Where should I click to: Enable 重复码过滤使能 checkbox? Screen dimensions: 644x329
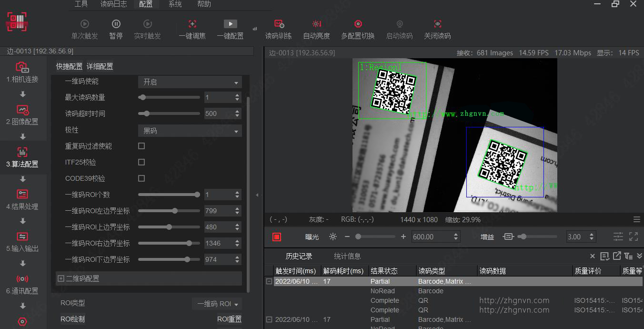point(141,146)
